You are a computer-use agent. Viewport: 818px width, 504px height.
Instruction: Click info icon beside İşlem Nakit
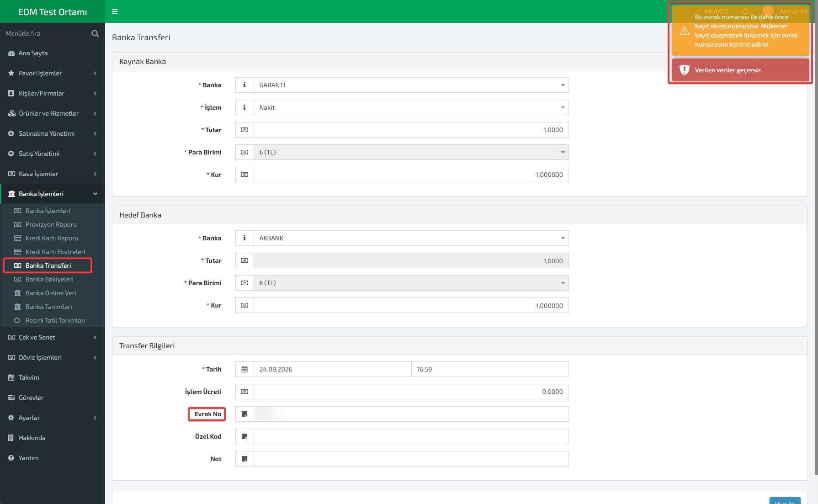(244, 107)
